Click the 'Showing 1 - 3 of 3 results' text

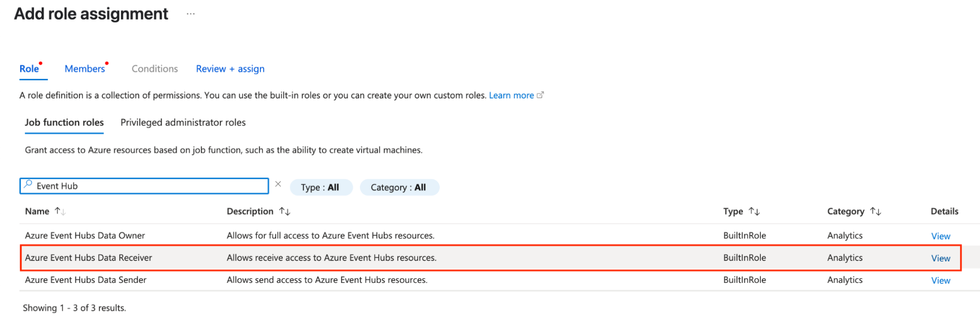pyautogui.click(x=75, y=308)
